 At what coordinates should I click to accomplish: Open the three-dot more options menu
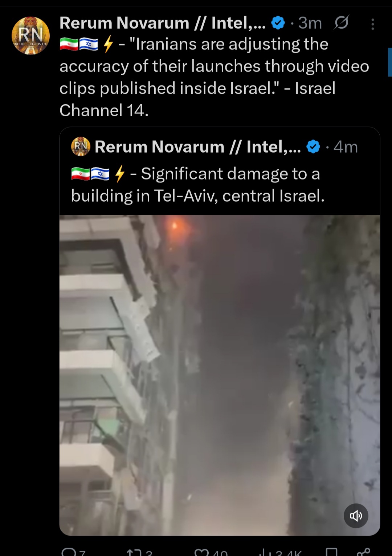point(372,24)
